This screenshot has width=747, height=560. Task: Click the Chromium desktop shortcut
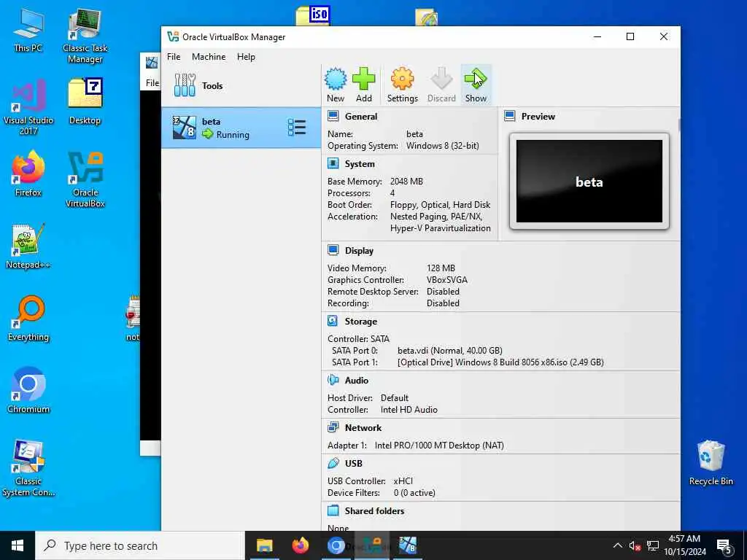28,390
